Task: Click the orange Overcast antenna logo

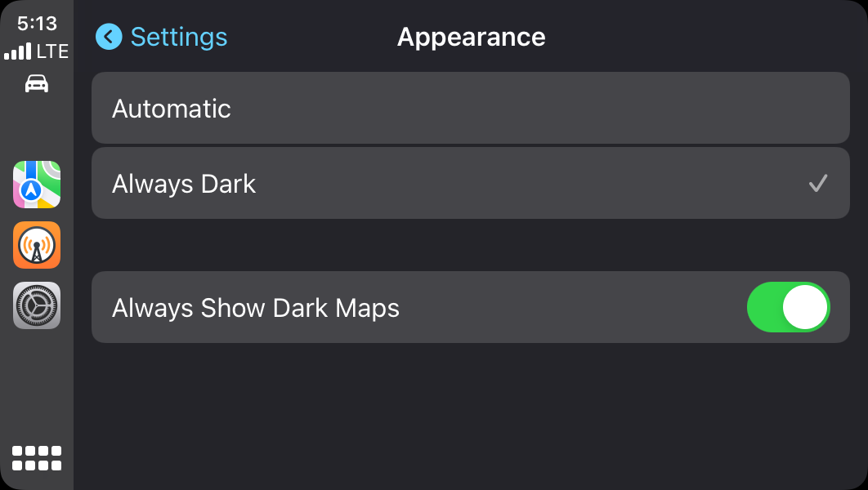Action: (x=37, y=246)
